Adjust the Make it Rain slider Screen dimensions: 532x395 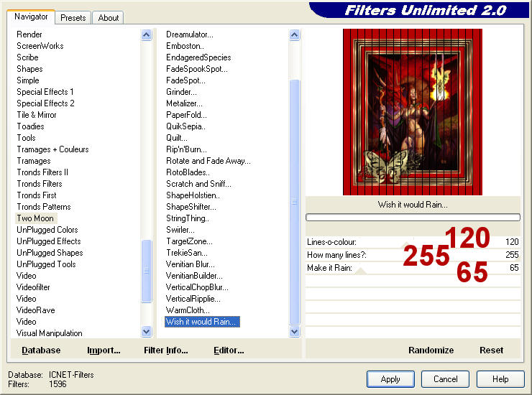[413, 268]
